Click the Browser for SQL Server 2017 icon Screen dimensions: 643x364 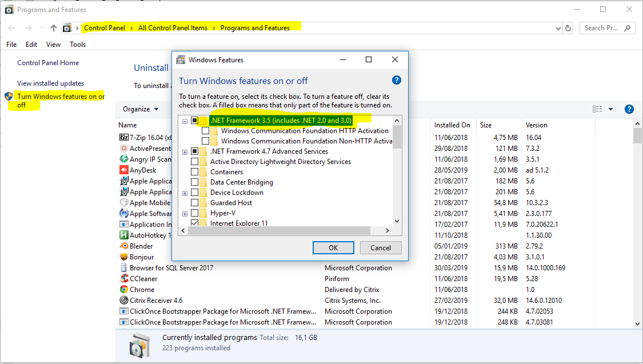click(124, 267)
